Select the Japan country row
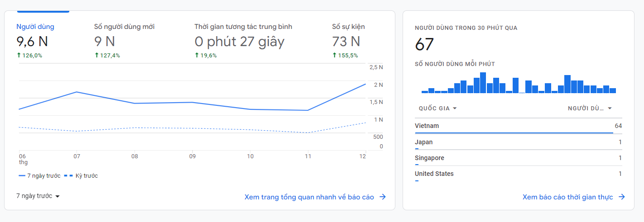644x222 pixels. point(518,142)
